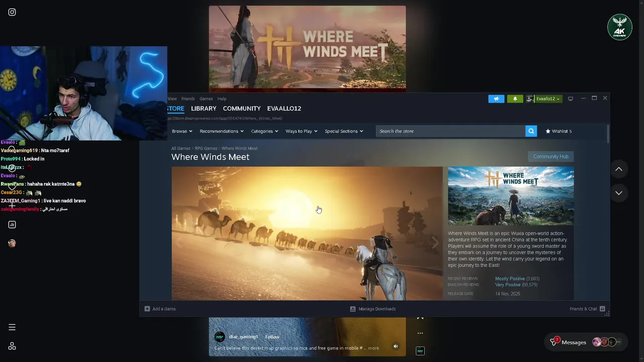Screen dimensions: 644x362
Task: Click the Friends & Chat icon
Action: (602, 309)
